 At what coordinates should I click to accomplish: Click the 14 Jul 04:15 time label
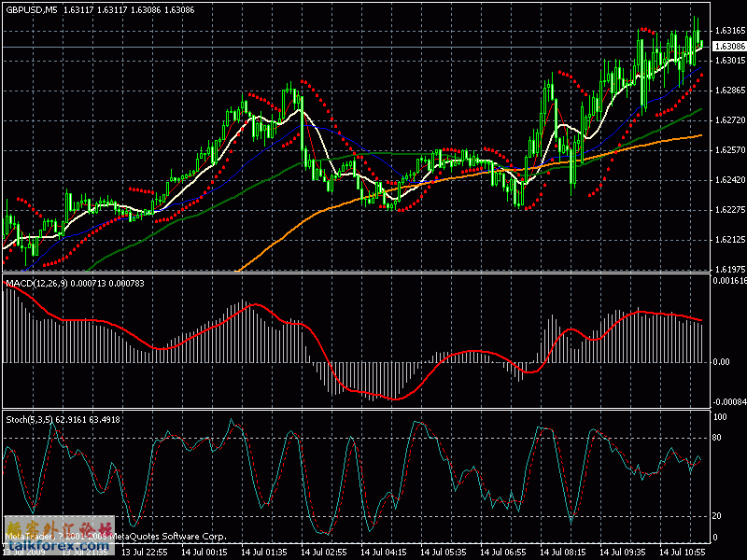[384, 553]
